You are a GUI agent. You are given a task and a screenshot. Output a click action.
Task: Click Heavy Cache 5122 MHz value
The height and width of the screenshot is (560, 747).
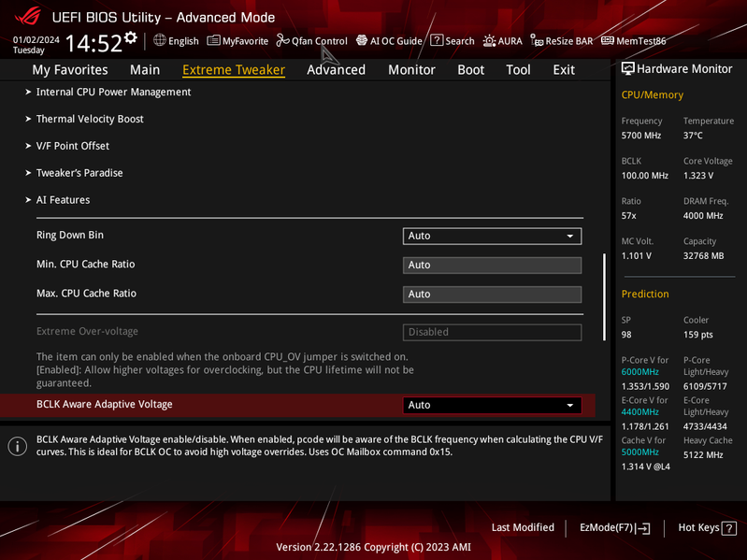(703, 455)
